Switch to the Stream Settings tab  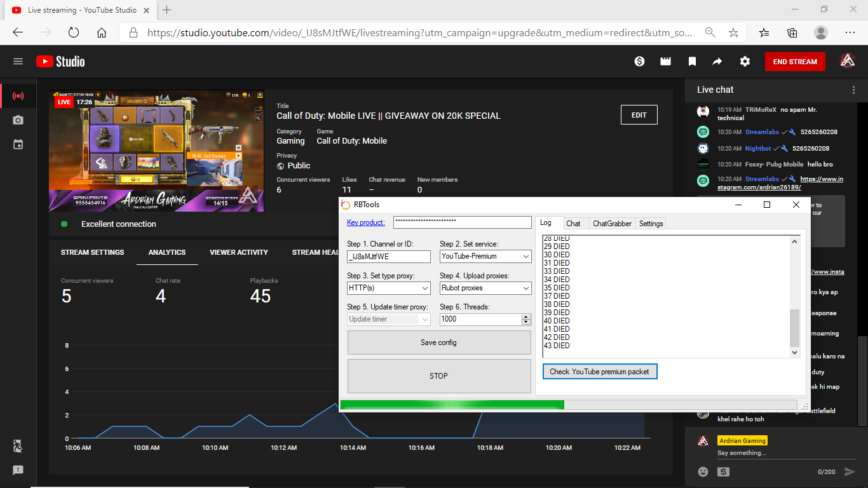tap(92, 252)
